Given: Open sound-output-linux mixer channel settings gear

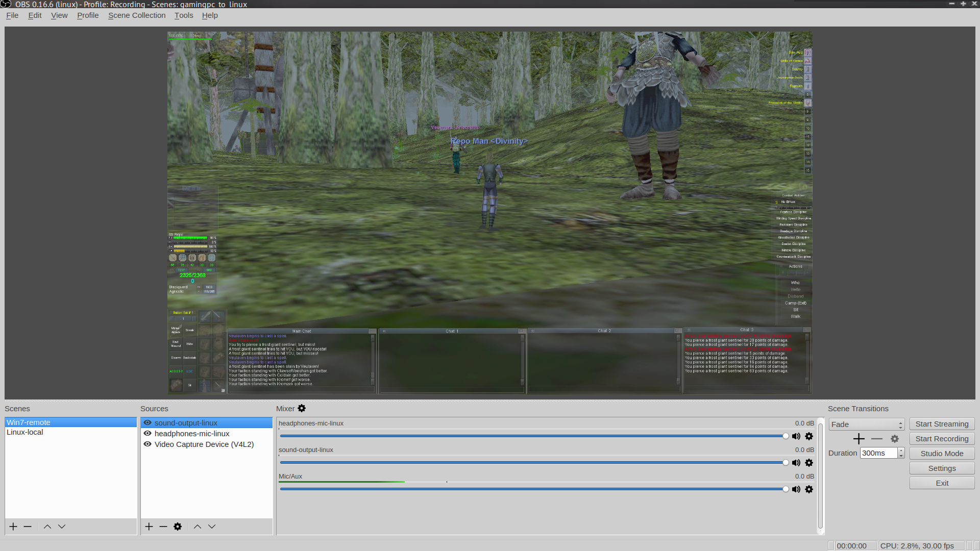Looking at the screenshot, I should pyautogui.click(x=809, y=463).
